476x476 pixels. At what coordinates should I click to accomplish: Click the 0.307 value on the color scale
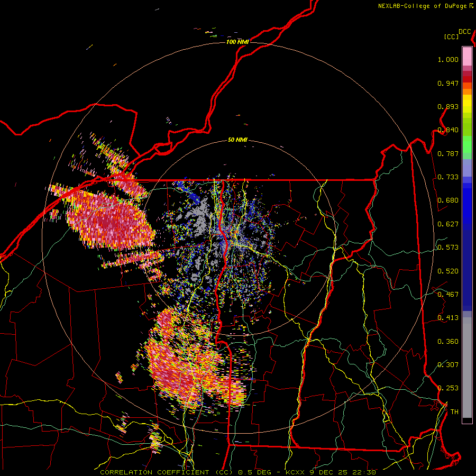coord(448,364)
